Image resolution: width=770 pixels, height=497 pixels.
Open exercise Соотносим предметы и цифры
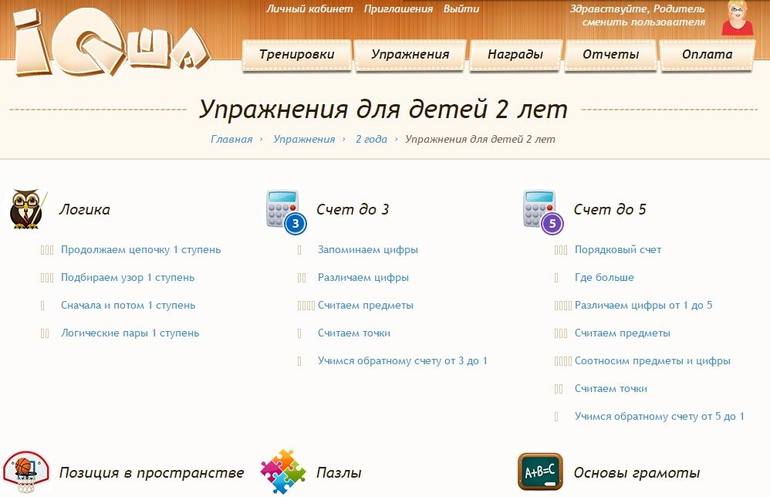point(652,361)
